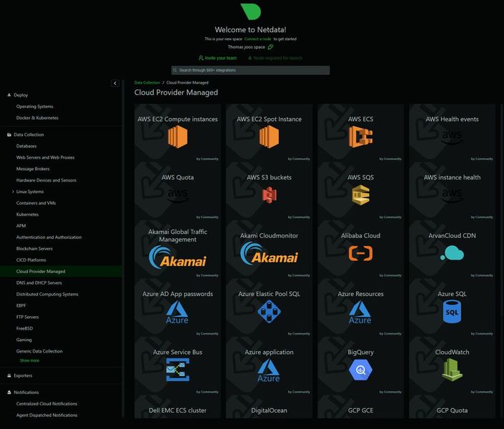Open Centralized Cloud Notifications
Viewport: 504px width, 429px height.
click(x=46, y=404)
